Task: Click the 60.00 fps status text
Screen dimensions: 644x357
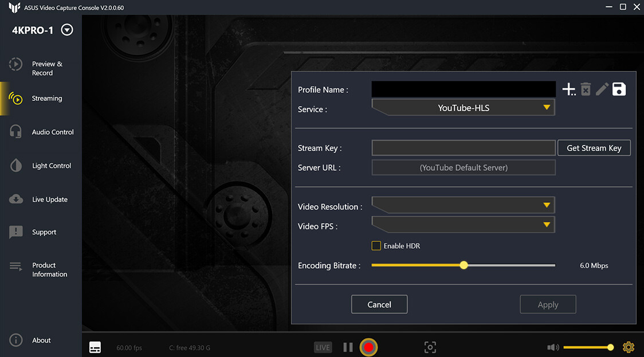Action: coord(129,348)
